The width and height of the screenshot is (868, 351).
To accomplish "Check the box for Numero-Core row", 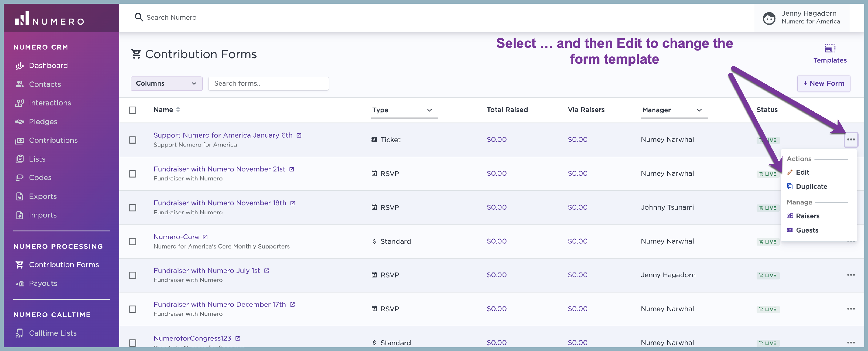I will (133, 242).
